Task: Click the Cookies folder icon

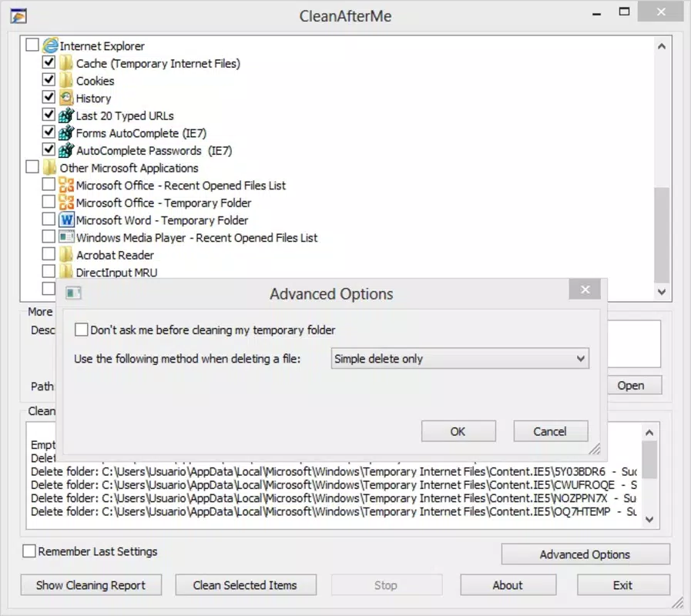Action: (x=66, y=81)
